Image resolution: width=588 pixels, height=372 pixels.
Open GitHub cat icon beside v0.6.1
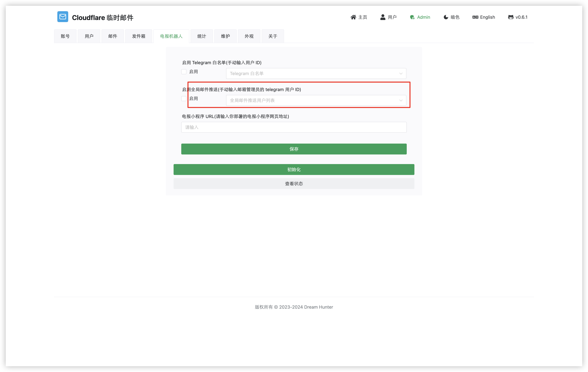[x=511, y=17]
